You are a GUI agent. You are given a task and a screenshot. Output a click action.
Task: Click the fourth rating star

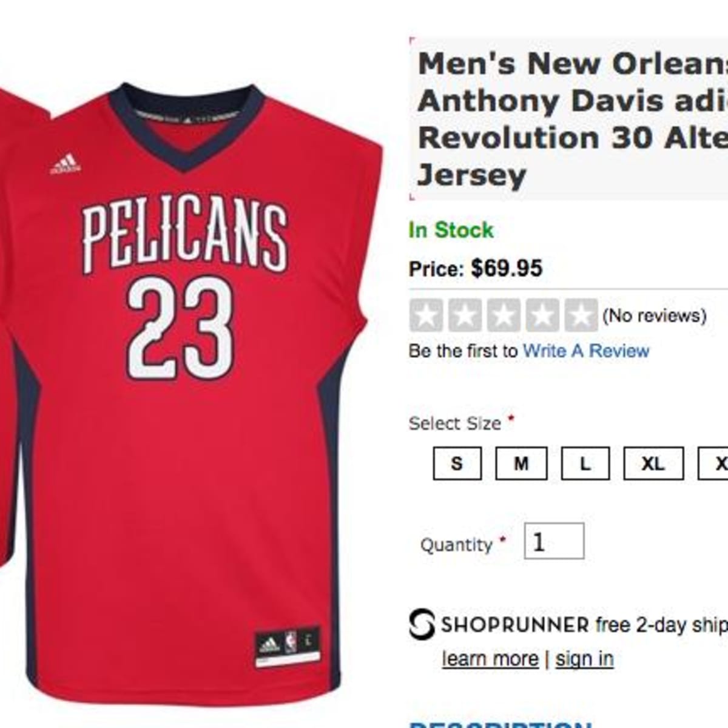tap(542, 315)
